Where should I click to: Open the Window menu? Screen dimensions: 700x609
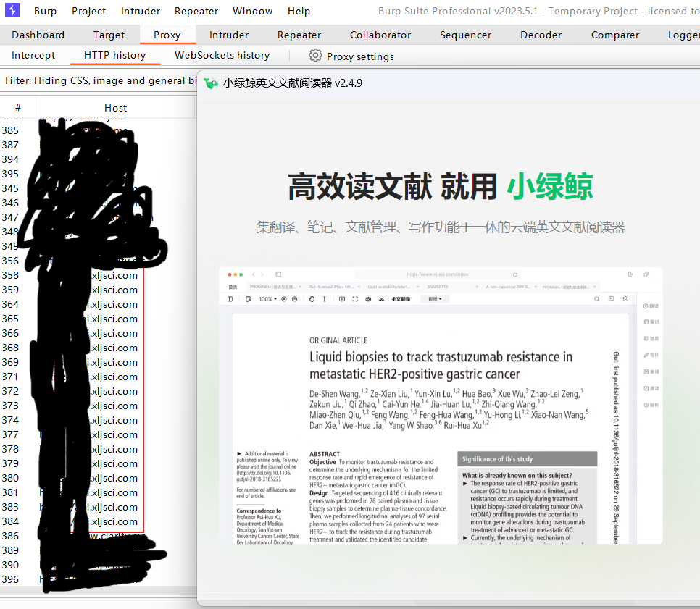click(252, 11)
